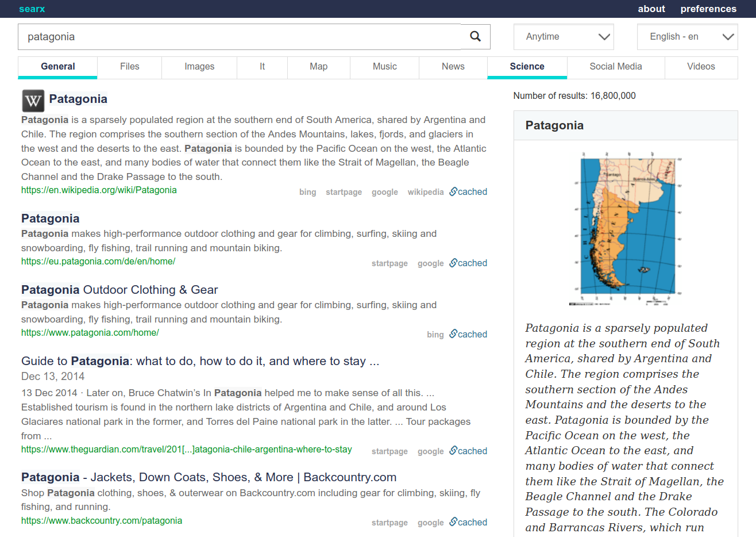The height and width of the screenshot is (537, 756).
Task: Click google label on eu.patagonia.com result
Action: pos(430,263)
